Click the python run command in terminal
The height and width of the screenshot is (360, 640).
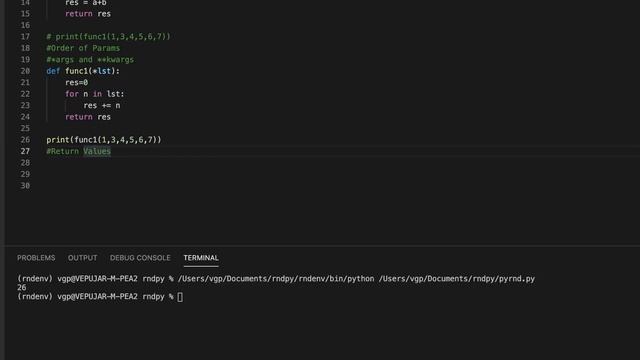click(x=356, y=279)
